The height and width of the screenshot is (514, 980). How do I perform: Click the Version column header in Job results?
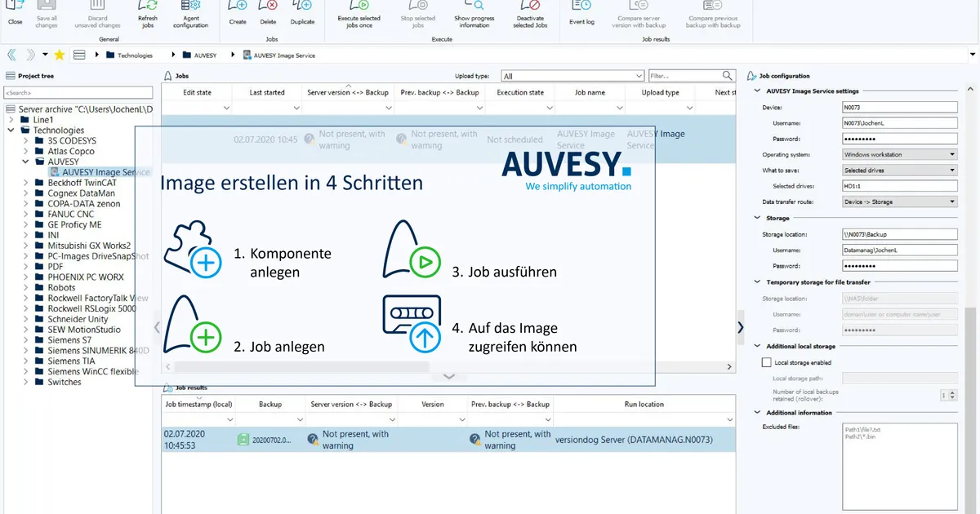pyautogui.click(x=433, y=404)
